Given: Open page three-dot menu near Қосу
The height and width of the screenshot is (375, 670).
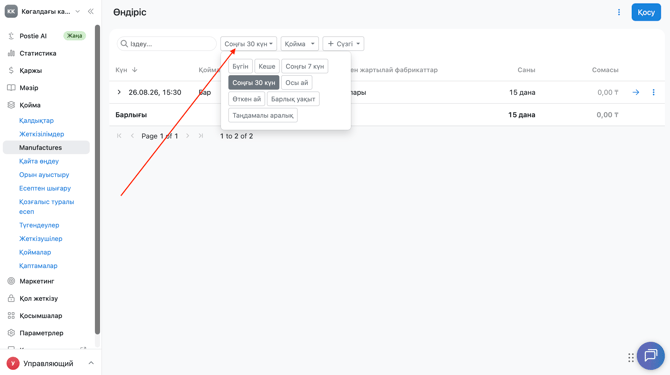Looking at the screenshot, I should [x=619, y=12].
